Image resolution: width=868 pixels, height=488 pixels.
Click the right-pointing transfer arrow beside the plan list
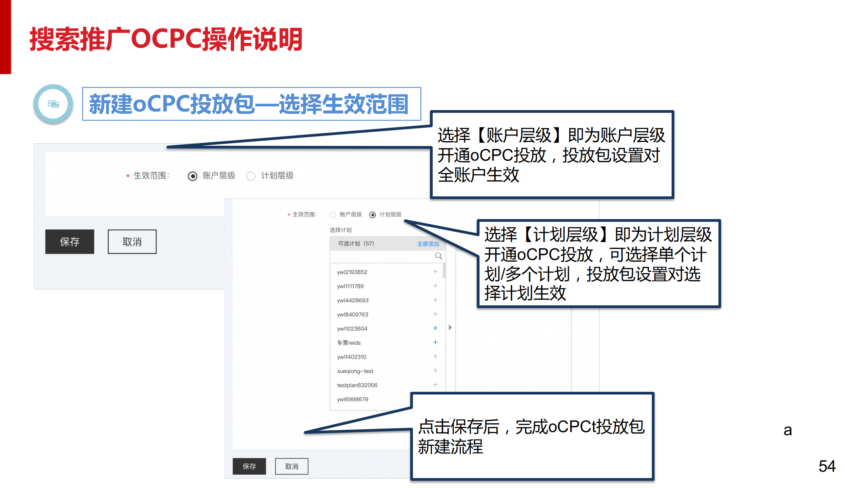pyautogui.click(x=450, y=327)
